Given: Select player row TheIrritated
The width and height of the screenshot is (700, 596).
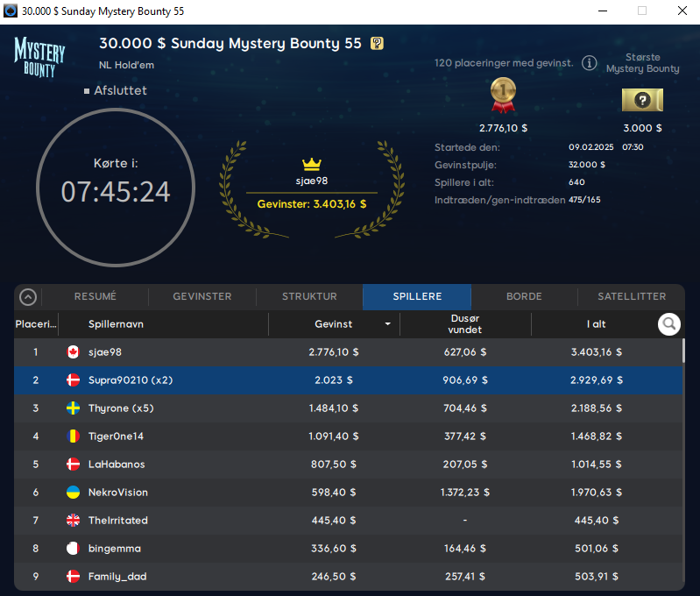Looking at the screenshot, I should point(348,521).
